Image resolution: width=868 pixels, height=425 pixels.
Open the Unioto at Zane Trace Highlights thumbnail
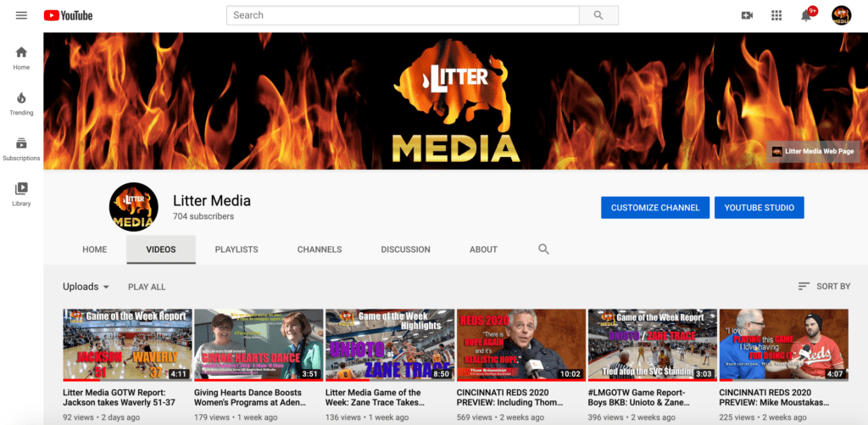pyautogui.click(x=390, y=344)
